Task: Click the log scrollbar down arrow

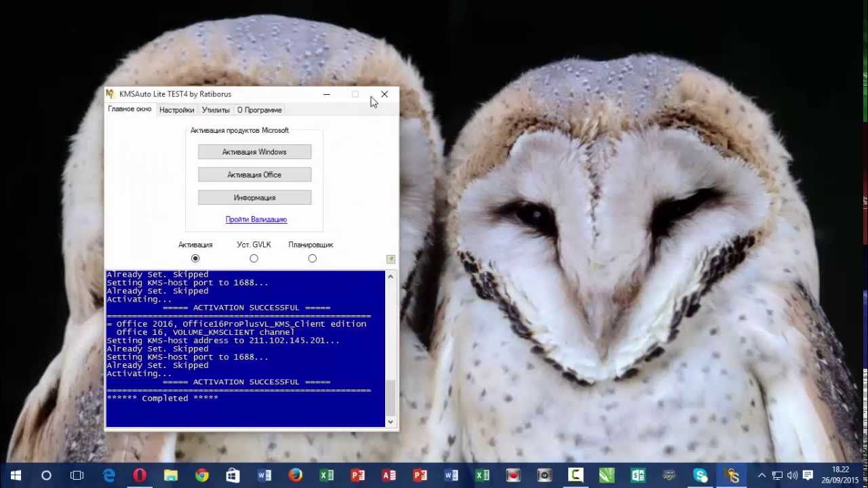Action: (391, 422)
